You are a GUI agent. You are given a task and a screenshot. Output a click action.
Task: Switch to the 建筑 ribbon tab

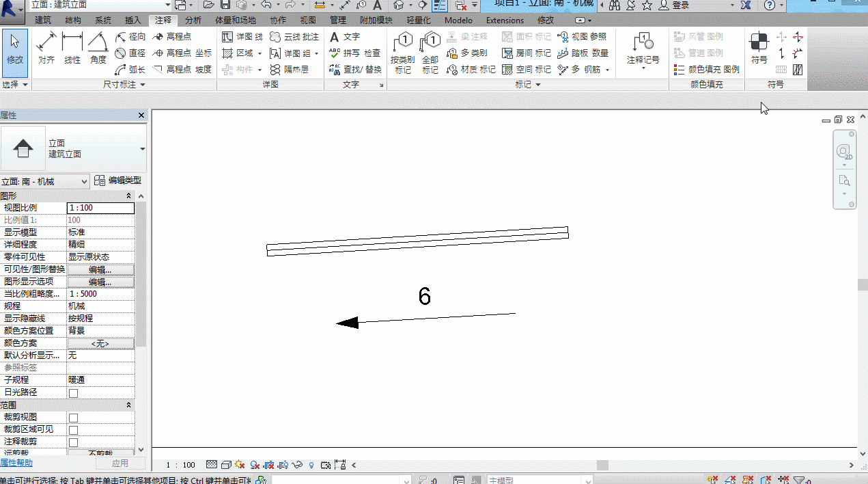pyautogui.click(x=43, y=21)
